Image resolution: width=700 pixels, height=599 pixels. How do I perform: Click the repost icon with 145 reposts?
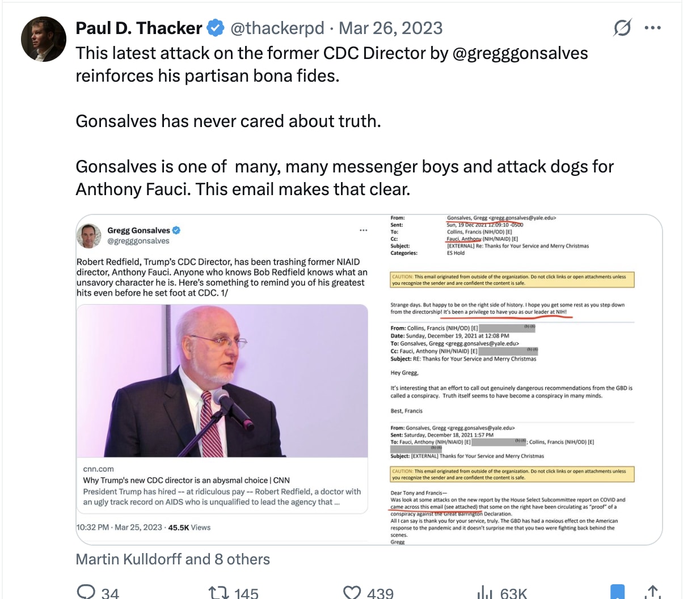click(218, 592)
